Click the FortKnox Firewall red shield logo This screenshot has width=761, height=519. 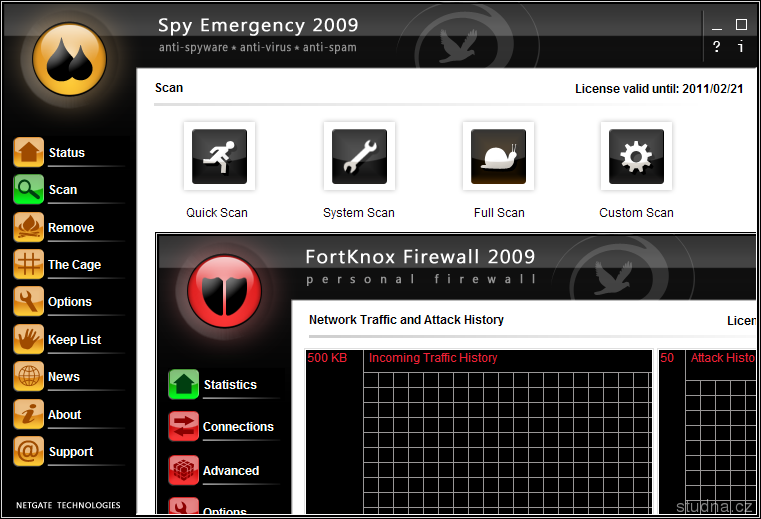[x=224, y=291]
